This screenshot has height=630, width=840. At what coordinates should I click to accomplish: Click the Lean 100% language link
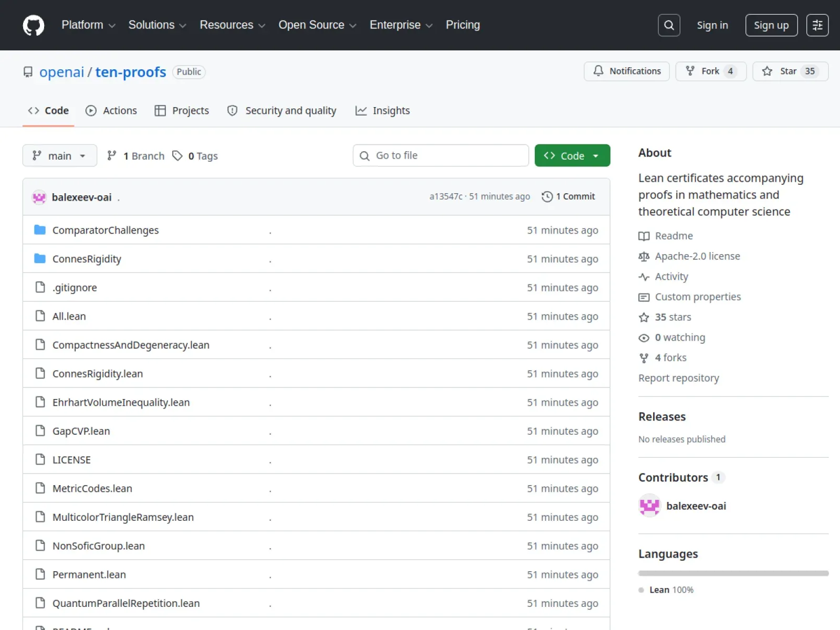coord(666,590)
